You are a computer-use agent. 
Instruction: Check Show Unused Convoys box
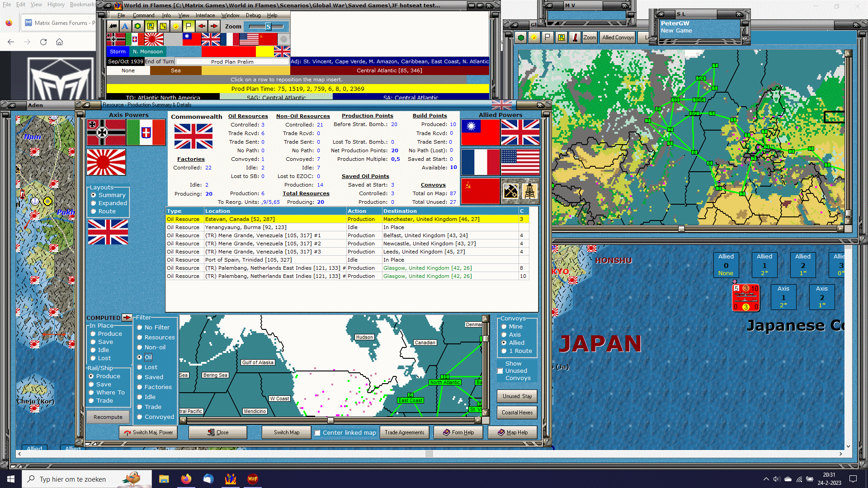500,371
